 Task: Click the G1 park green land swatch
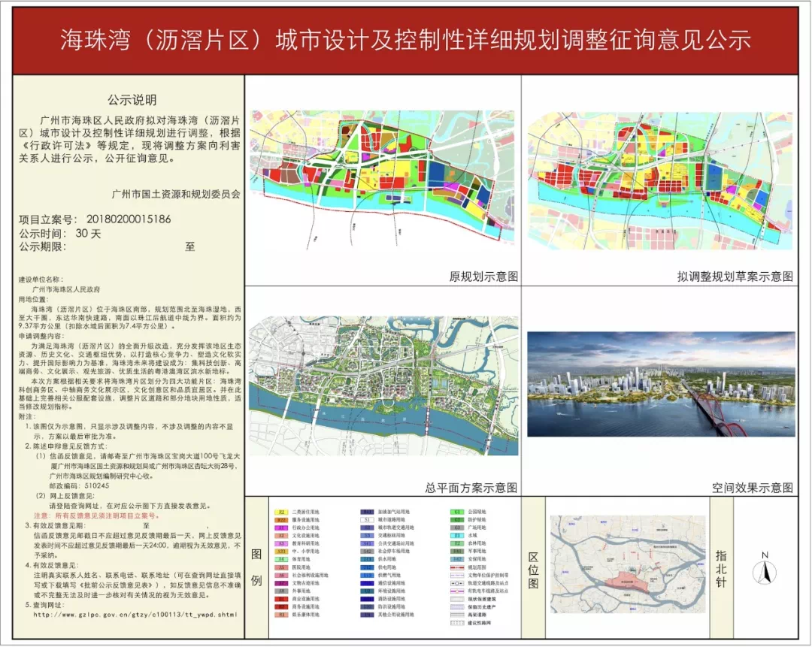456,512
